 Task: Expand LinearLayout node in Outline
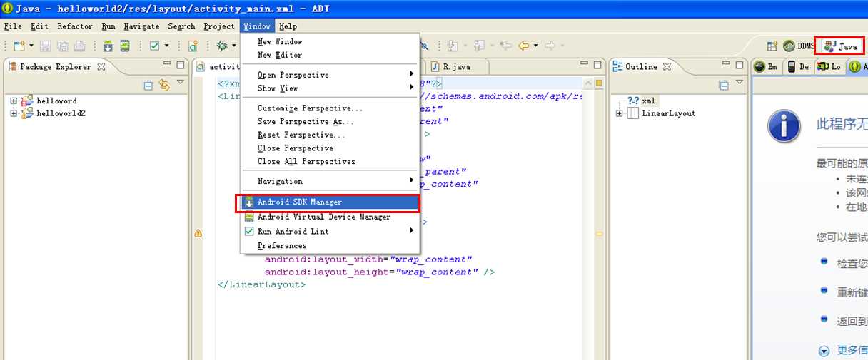pos(619,113)
